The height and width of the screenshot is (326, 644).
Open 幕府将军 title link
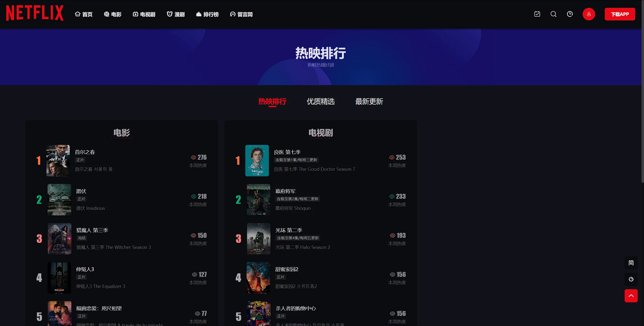click(286, 191)
